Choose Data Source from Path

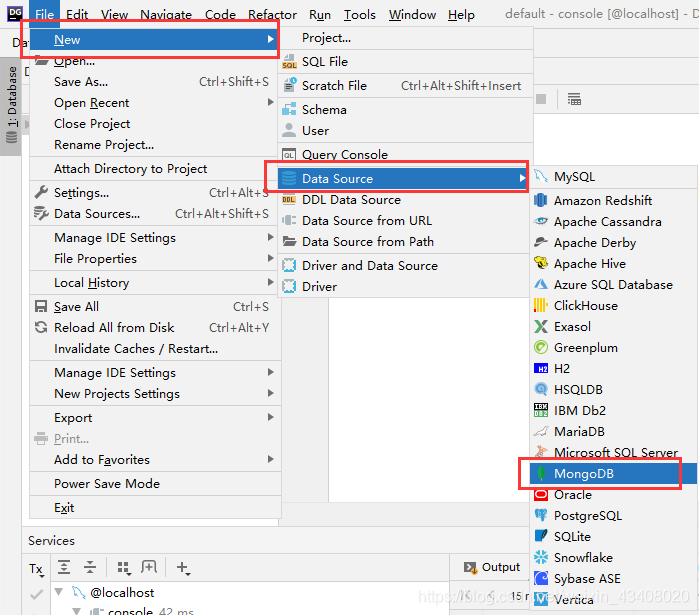[403, 242]
